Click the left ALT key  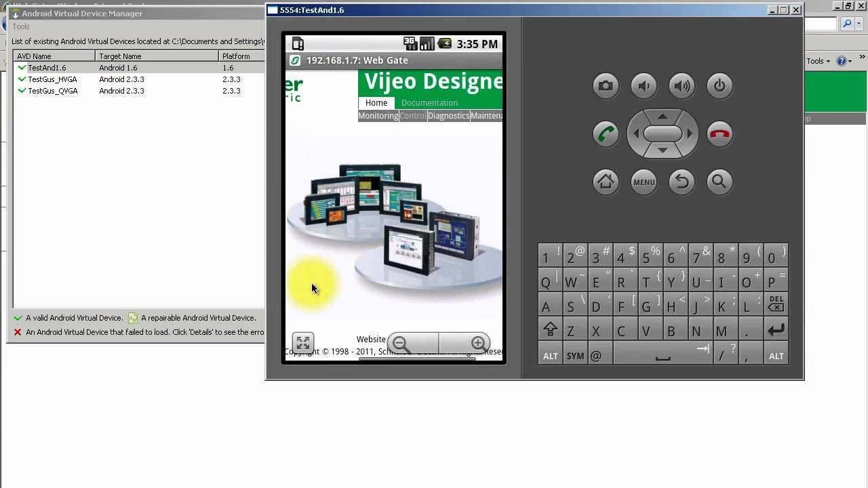click(x=550, y=354)
